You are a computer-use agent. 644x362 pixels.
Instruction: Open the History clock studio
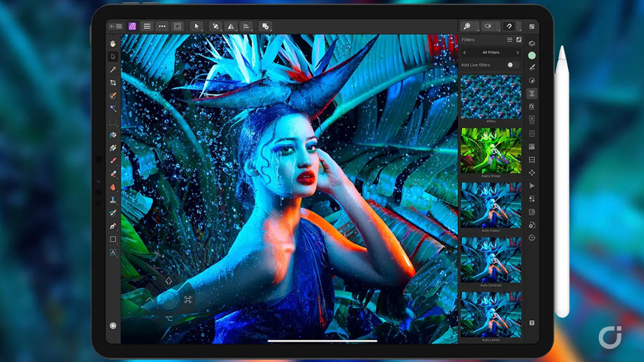coord(532,238)
